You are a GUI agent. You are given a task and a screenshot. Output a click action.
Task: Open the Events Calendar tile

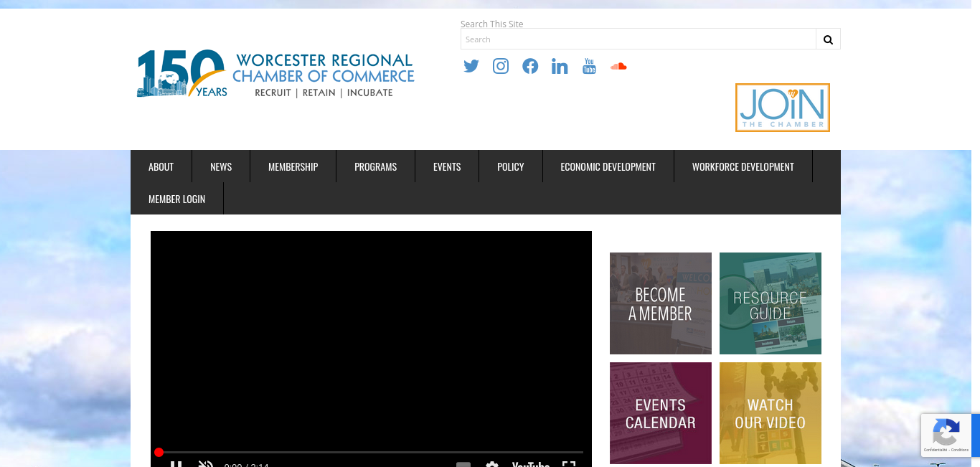point(661,413)
